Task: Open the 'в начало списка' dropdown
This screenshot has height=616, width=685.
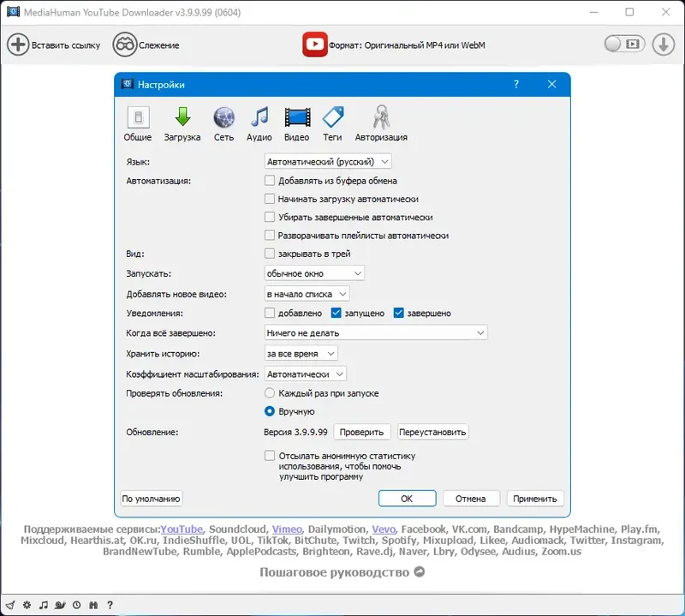Action: pos(307,294)
